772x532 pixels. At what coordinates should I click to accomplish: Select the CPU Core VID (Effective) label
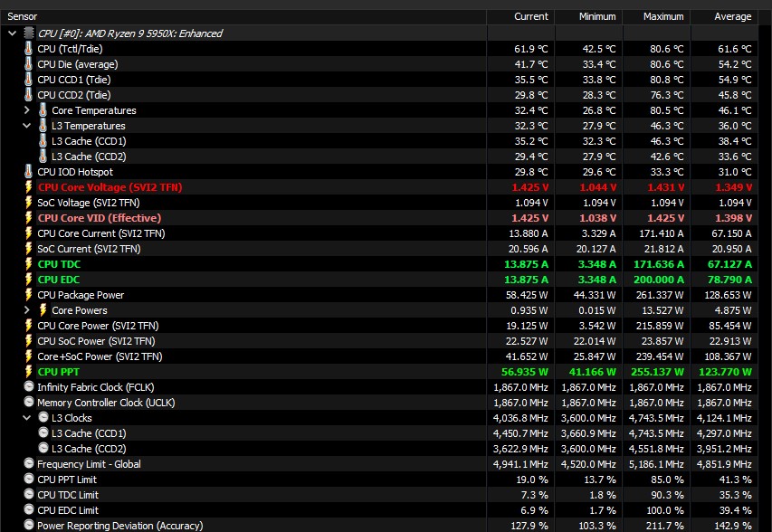click(x=99, y=217)
